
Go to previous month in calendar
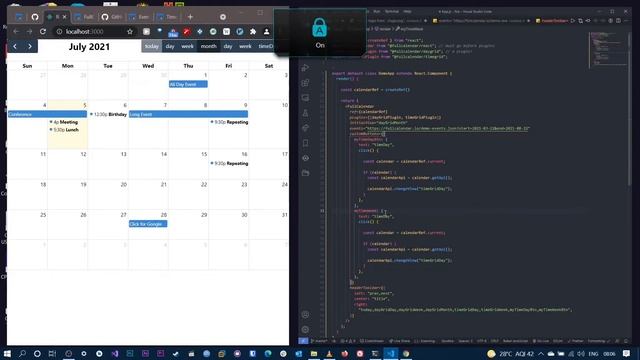click(15, 46)
